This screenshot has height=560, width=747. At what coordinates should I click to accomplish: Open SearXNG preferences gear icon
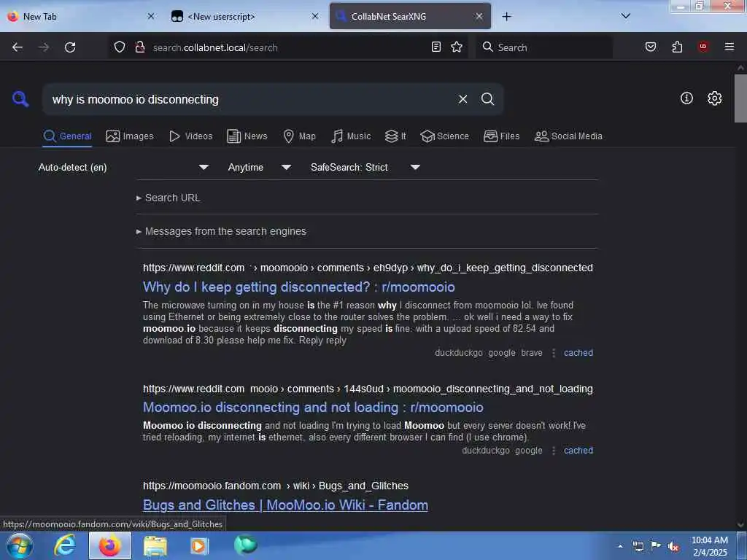click(714, 98)
